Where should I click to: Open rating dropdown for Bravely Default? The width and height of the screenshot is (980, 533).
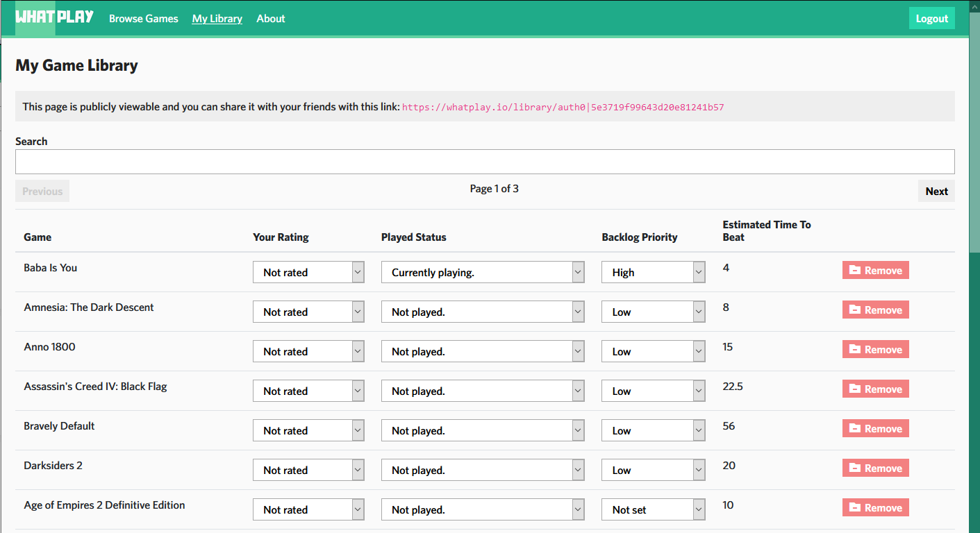point(308,431)
